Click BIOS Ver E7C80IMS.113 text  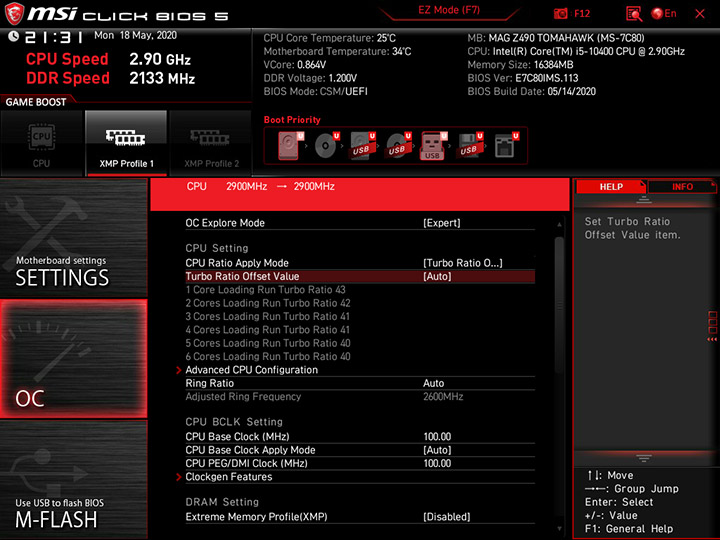[523, 78]
